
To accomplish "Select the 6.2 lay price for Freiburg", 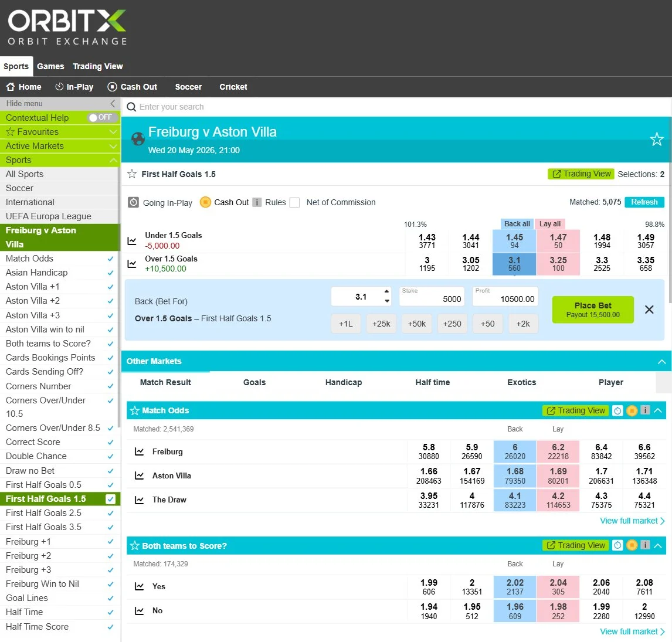I will [x=558, y=451].
